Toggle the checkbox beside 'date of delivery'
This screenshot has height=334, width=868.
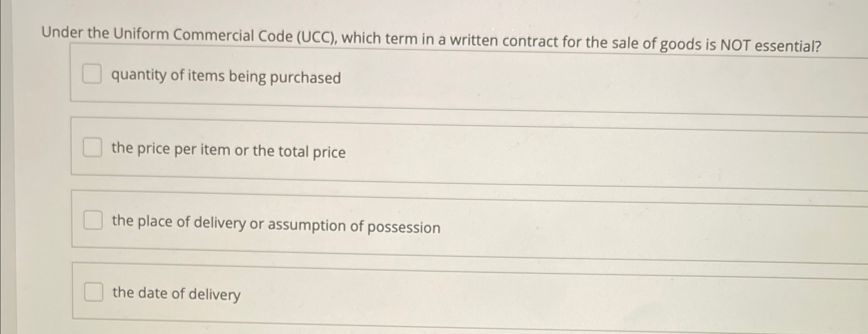click(94, 292)
